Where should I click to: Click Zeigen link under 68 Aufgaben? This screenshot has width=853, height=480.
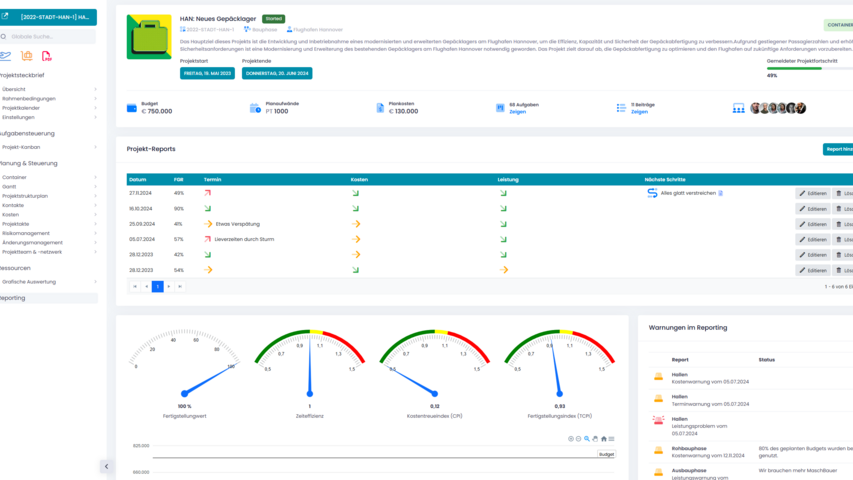click(517, 112)
